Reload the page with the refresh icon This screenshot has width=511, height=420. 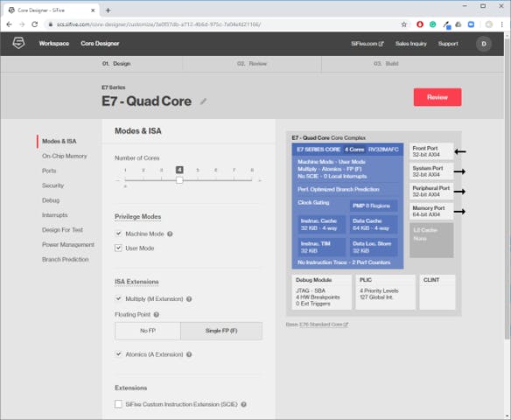point(34,24)
